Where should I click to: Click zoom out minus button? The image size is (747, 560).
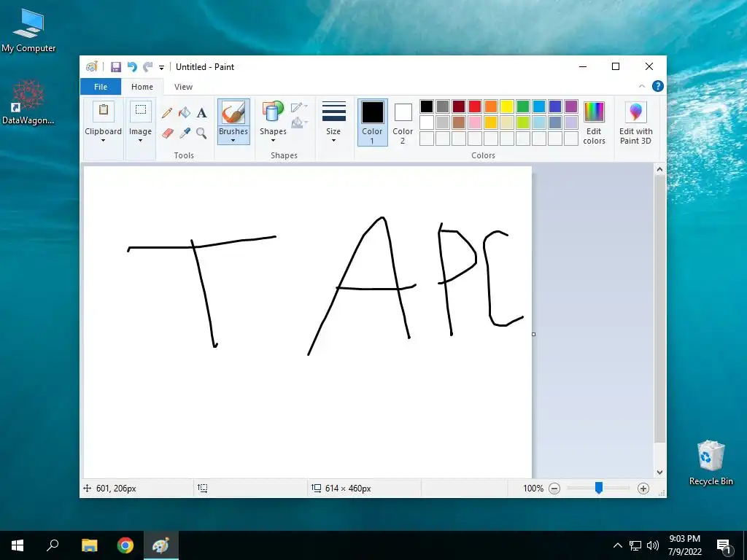554,488
